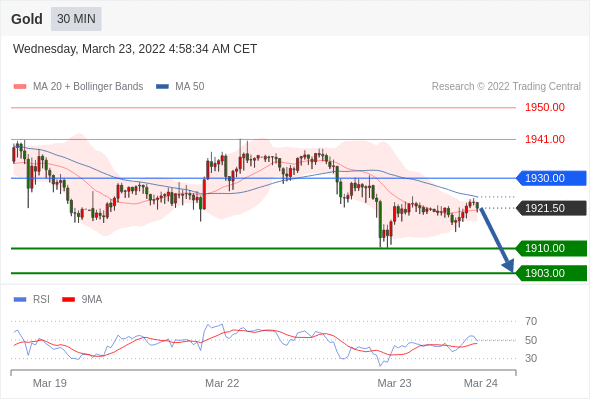Click the Wednesday, March 23, 2022 timestamp
The width and height of the screenshot is (590, 400).
(x=135, y=49)
